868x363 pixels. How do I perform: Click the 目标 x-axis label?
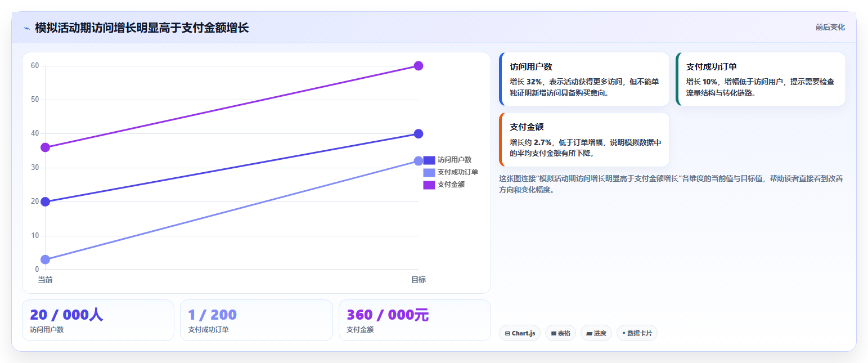pyautogui.click(x=419, y=280)
